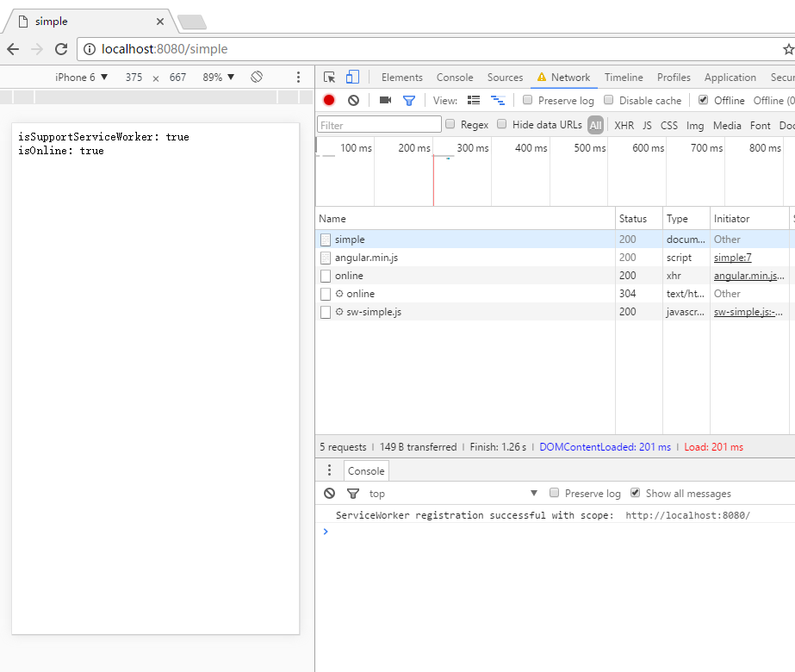
Task: Select the simple document request row
Action: (x=555, y=240)
